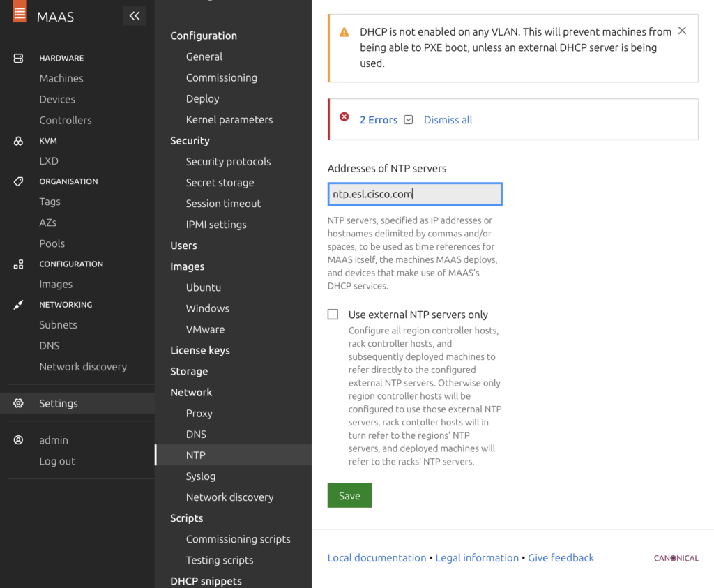The height and width of the screenshot is (588, 714).
Task: Open Storage settings
Action: pyautogui.click(x=189, y=371)
